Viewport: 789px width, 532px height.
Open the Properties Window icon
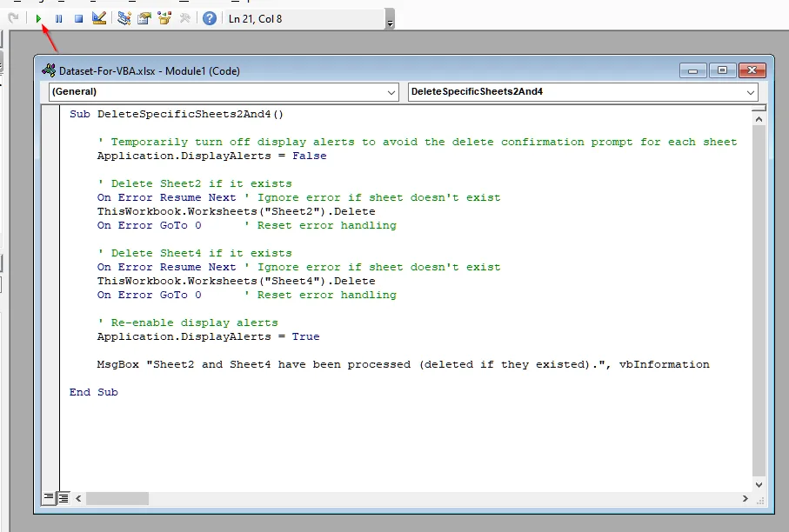tap(144, 18)
